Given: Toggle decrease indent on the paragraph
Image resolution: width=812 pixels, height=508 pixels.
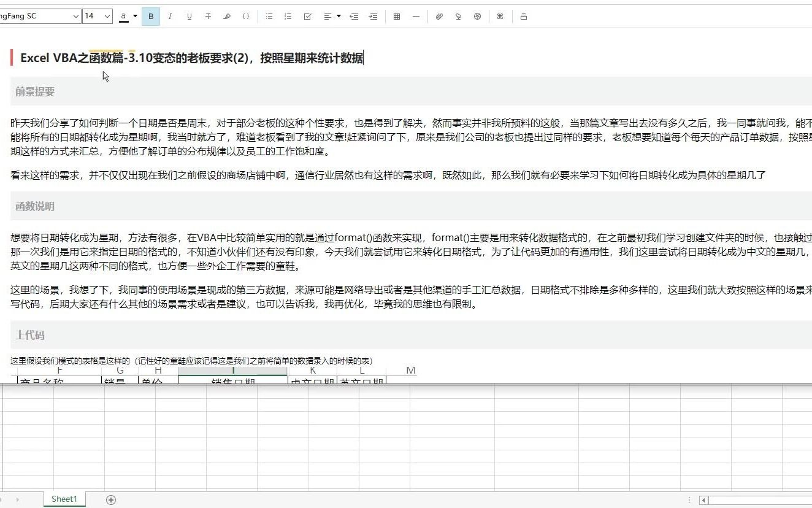Looking at the screenshot, I should 354,16.
